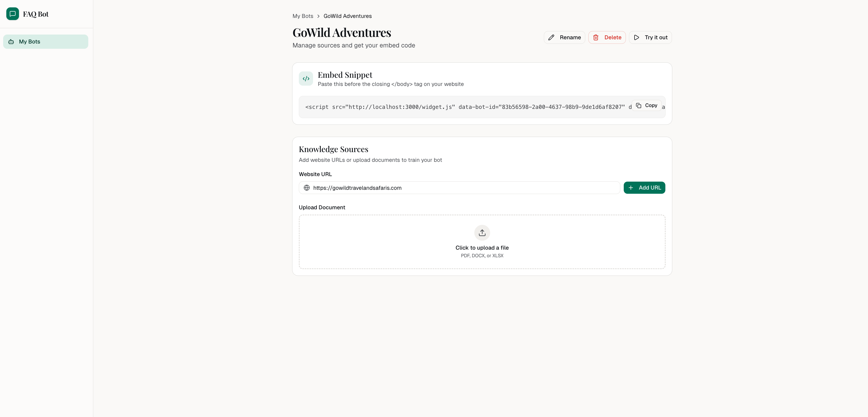This screenshot has width=868, height=417.
Task: Click the FAQ Bot title text
Action: coord(36,14)
